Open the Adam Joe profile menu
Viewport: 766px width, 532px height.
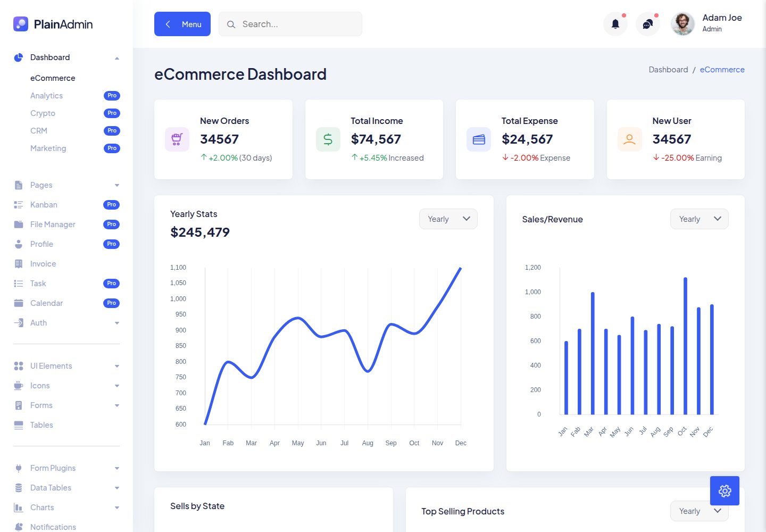pyautogui.click(x=707, y=24)
